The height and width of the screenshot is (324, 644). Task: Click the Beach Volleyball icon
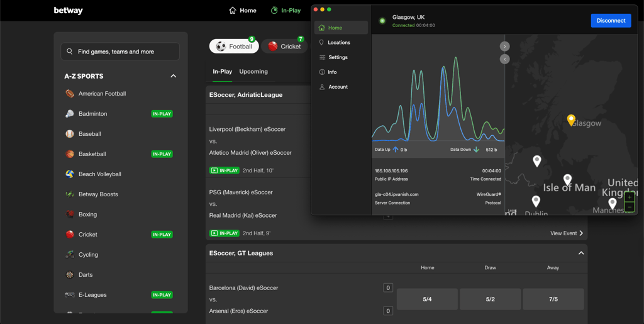coord(70,174)
